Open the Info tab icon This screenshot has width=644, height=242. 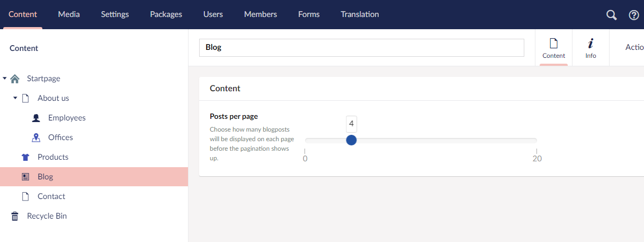(x=591, y=48)
